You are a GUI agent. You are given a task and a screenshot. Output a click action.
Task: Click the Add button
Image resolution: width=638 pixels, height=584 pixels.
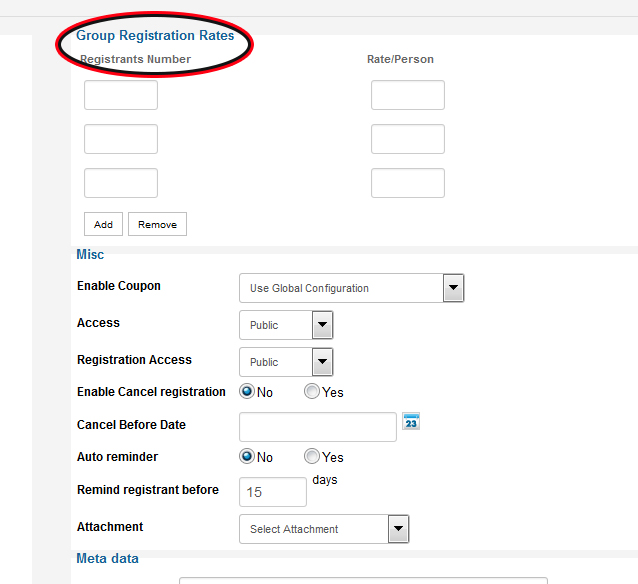[103, 224]
